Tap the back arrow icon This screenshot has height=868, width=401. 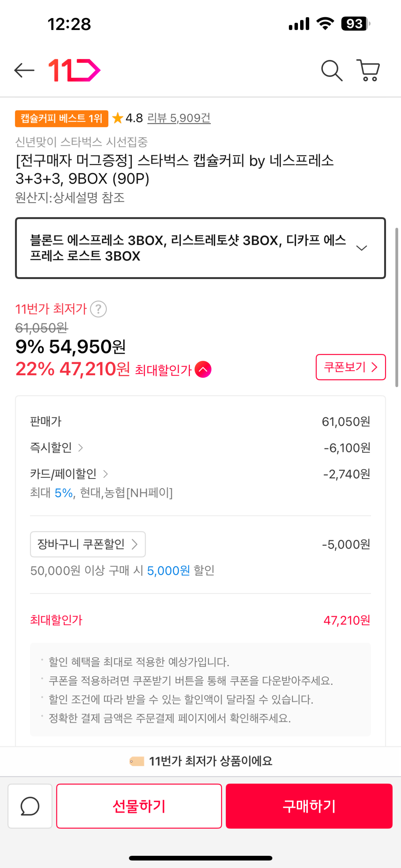point(24,71)
